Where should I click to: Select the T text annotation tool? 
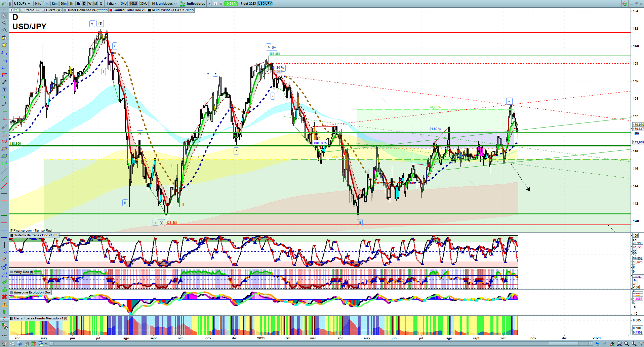[4, 90]
